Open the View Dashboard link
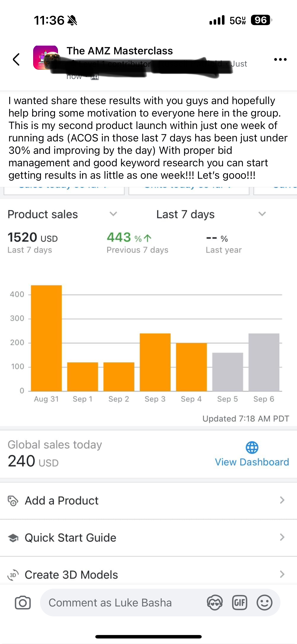The width and height of the screenshot is (297, 644). click(252, 462)
